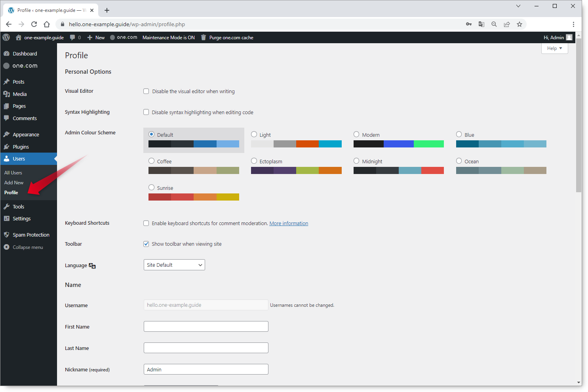Select the Add New users menu entry
This screenshot has width=588, height=392.
14,182
